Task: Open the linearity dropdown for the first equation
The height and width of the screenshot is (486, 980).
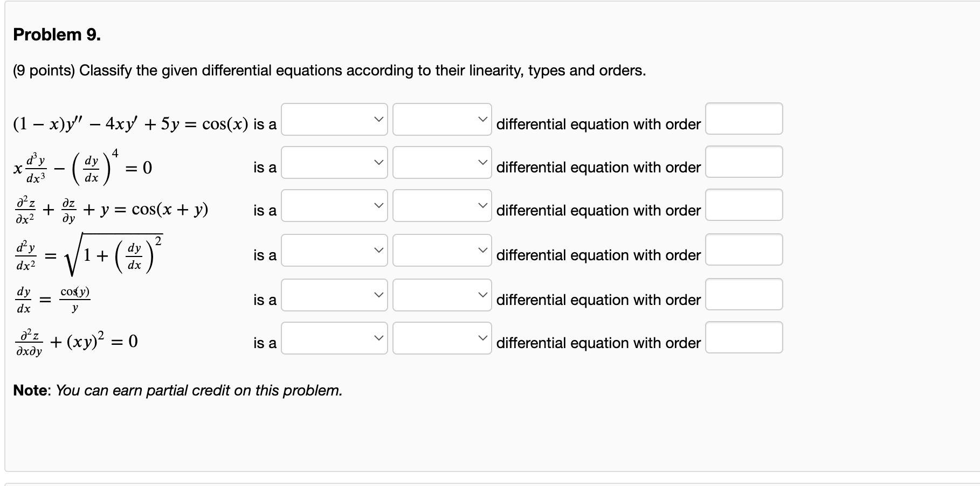Action: coord(334,120)
